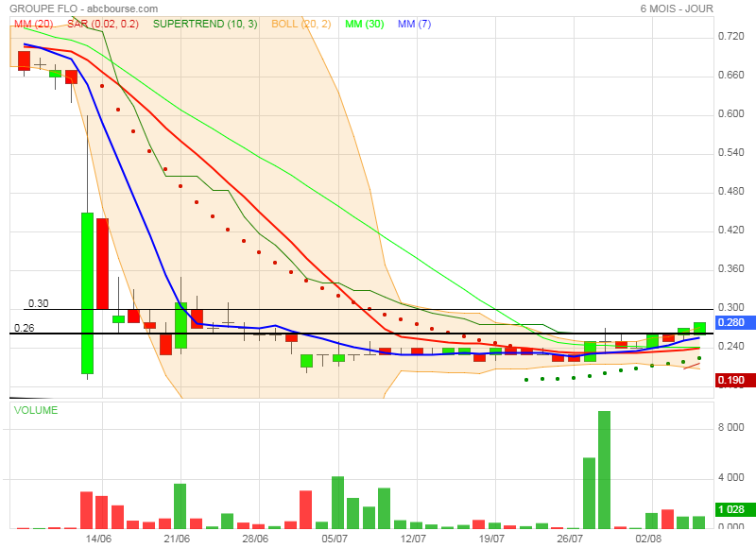
Task: Click the 28/06 date label
Action: tap(255, 539)
